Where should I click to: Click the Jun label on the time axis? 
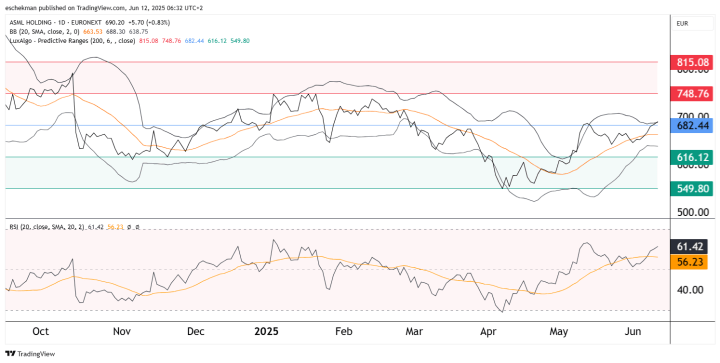click(634, 331)
